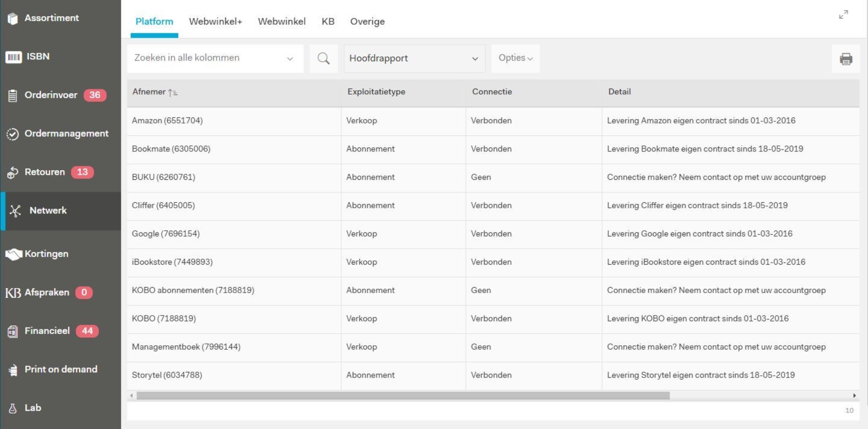Screen dimensions: 868x429
Task: Click the horizontal scrollbar right arrow
Action: click(x=854, y=395)
